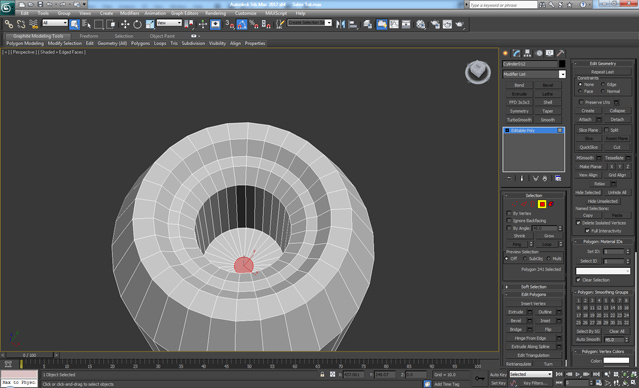Uncheck Delete Isolated Vertices

(x=578, y=223)
